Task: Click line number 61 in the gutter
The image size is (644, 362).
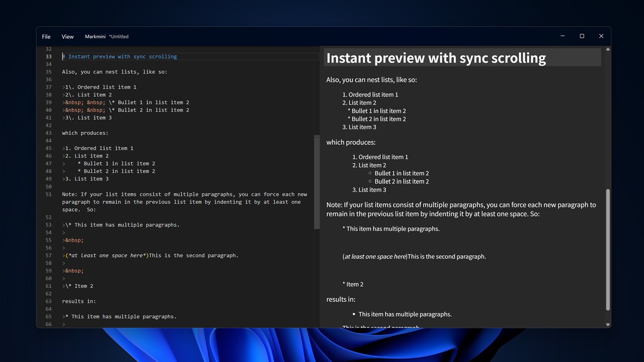Action: tap(48, 286)
